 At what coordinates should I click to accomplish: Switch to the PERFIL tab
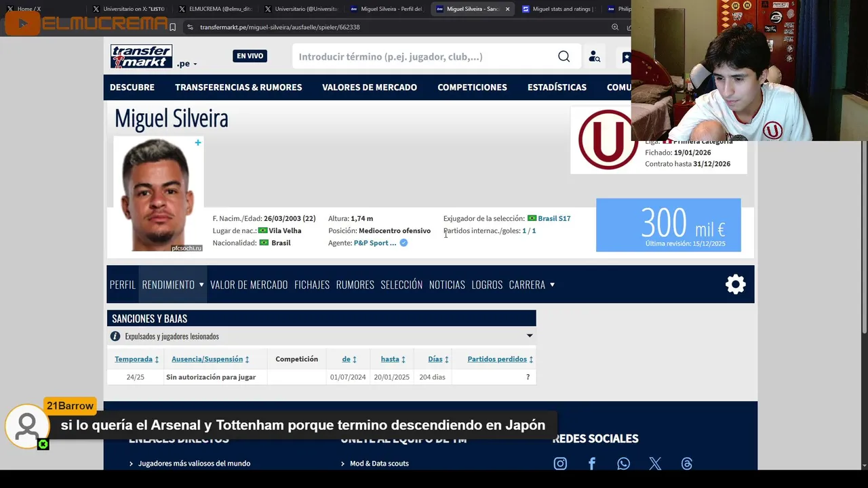(x=123, y=285)
